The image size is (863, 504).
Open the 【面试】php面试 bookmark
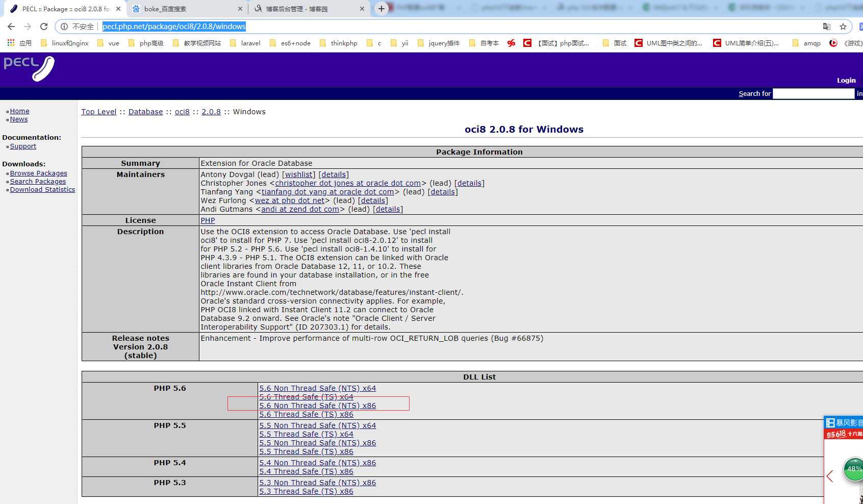[556, 43]
